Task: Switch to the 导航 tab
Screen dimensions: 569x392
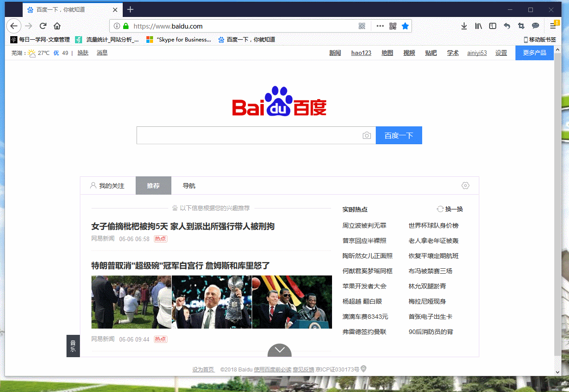Action: (x=189, y=186)
